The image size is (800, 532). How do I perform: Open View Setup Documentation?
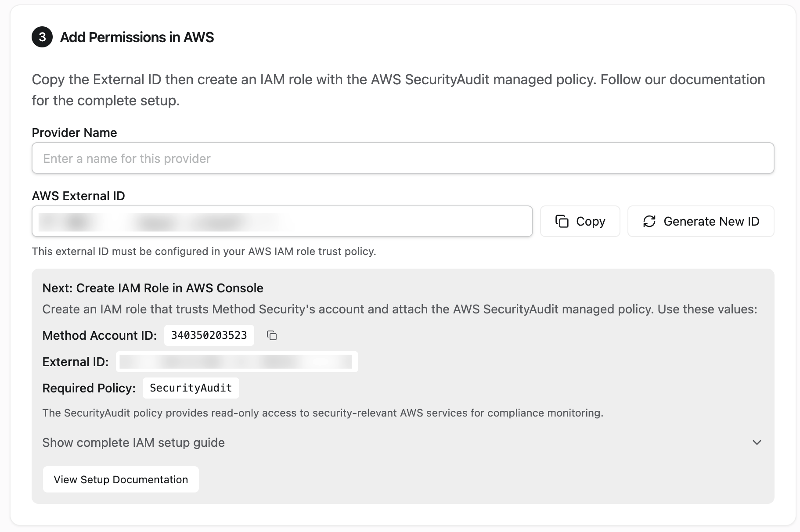[x=121, y=479]
